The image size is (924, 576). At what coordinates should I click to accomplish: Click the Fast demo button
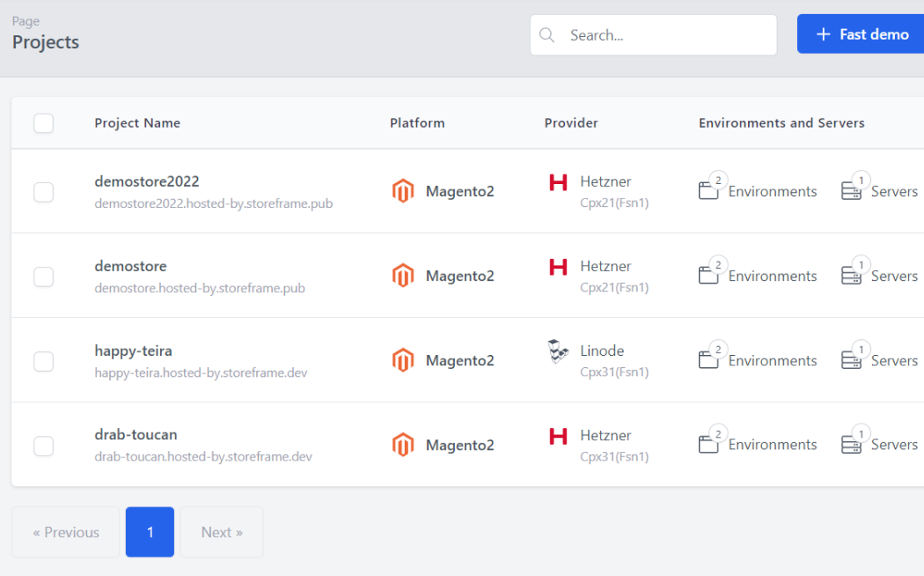862,34
